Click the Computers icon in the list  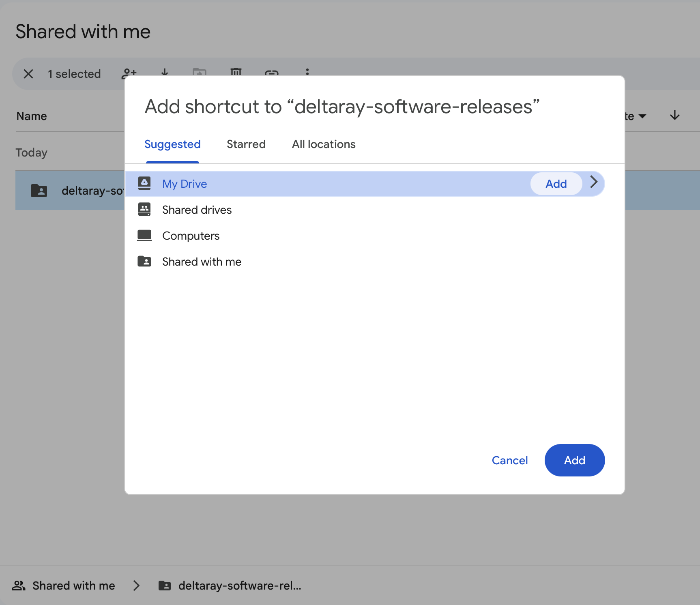(x=145, y=235)
